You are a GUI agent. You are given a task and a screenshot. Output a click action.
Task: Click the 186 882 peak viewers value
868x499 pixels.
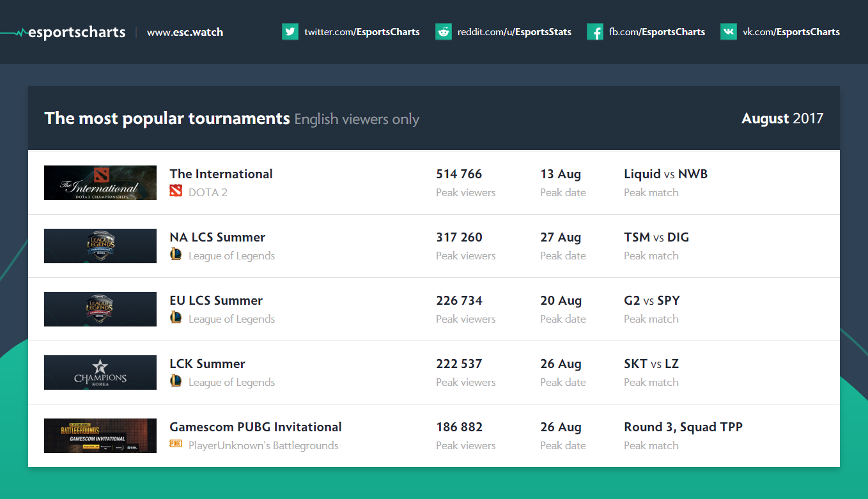pyautogui.click(x=459, y=427)
